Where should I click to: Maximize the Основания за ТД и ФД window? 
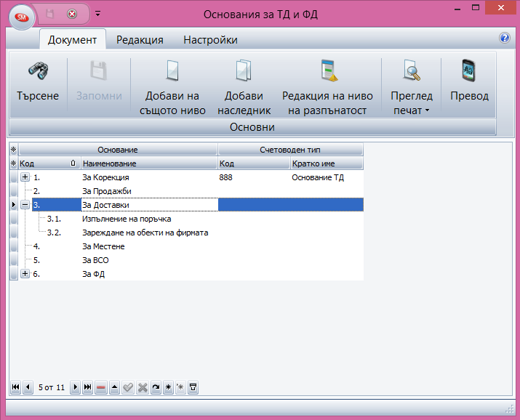(x=476, y=7)
